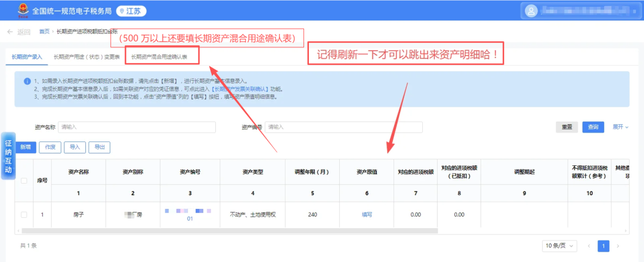The width and height of the screenshot is (644, 262).
Task: Focus the 资产编号 input field
Action: [344, 128]
